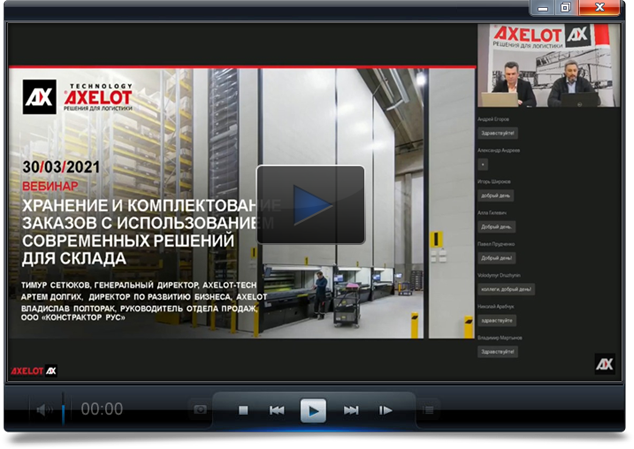634x449 pixels.
Task: Click the ДЛЯ СКЛАДА title line
Action: 74,258
